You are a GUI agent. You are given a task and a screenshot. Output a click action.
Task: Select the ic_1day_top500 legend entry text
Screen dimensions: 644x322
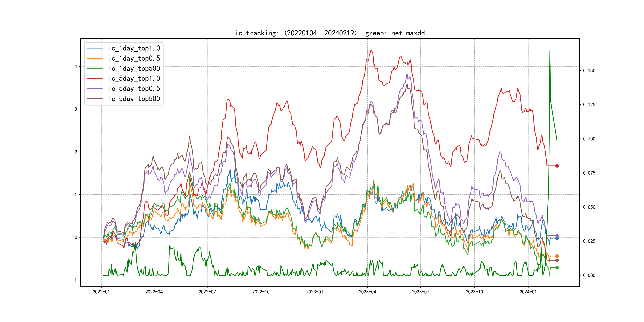pos(134,69)
